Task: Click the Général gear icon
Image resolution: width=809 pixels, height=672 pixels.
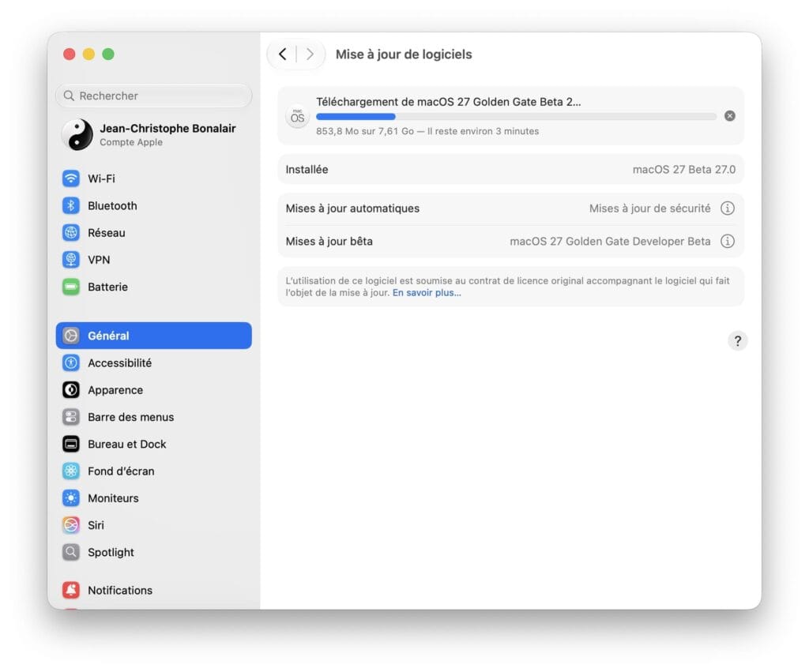Action: click(70, 336)
